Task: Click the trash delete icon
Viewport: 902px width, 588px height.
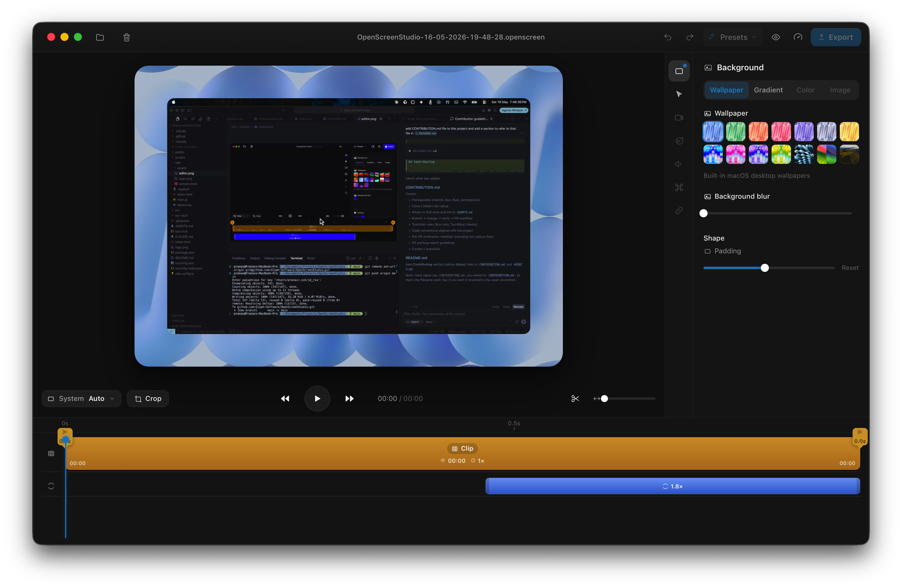Action: coord(127,37)
